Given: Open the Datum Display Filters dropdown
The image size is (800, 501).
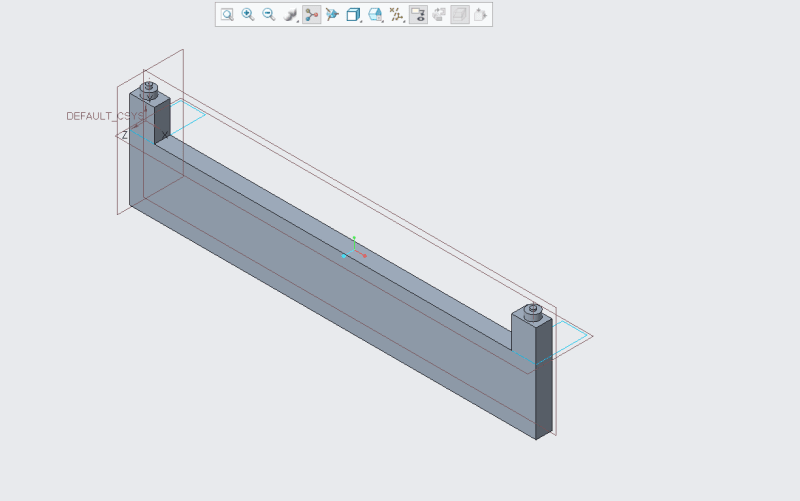Looking at the screenshot, I should pos(396,15).
